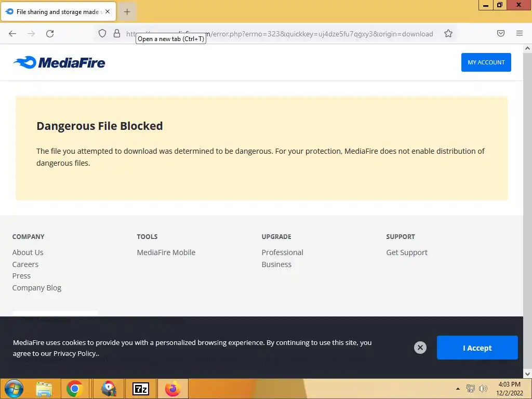Open 7-Zip from the taskbar
This screenshot has width=532, height=399.
[141, 389]
